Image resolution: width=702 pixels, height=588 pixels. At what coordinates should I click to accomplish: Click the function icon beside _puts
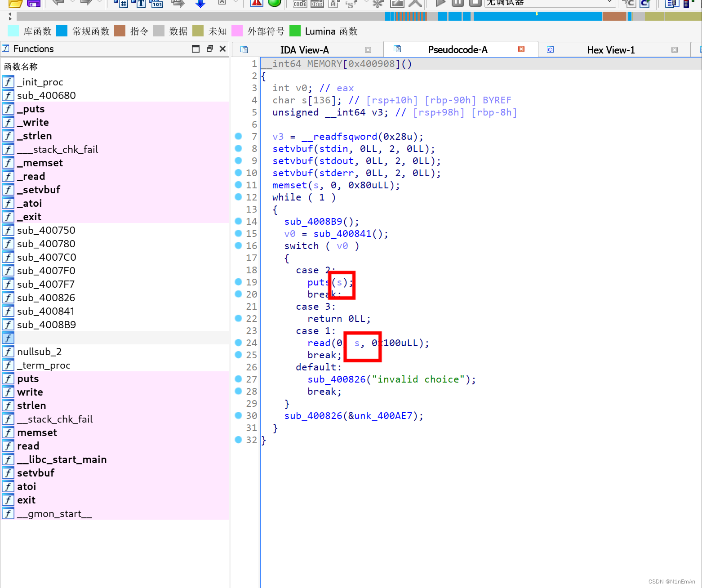coord(8,109)
